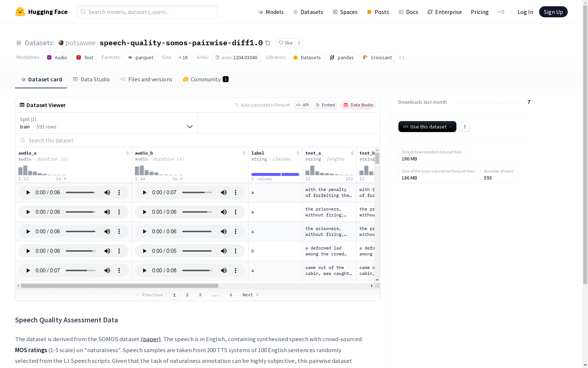Image resolution: width=588 pixels, height=368 pixels.
Task: Sort the label column
Action: click(298, 153)
